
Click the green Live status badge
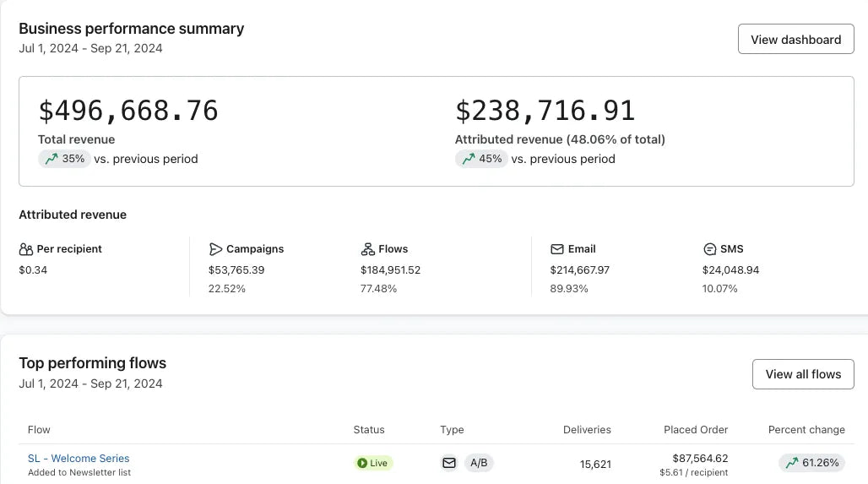tap(373, 463)
